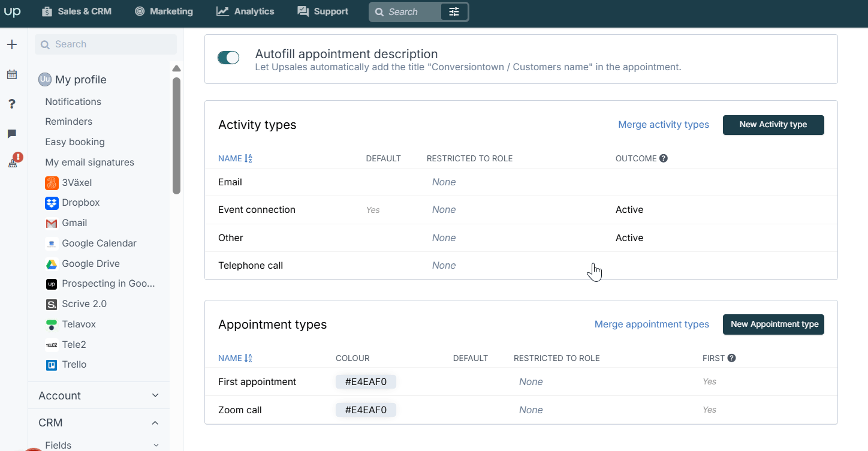Toggle Autofill appointment description switch
The image size is (868, 451).
click(228, 58)
